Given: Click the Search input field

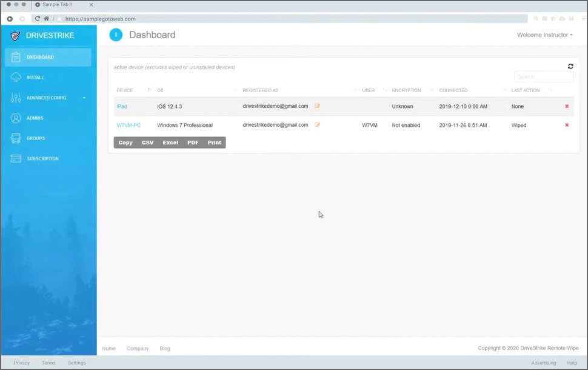Looking at the screenshot, I should (x=543, y=76).
